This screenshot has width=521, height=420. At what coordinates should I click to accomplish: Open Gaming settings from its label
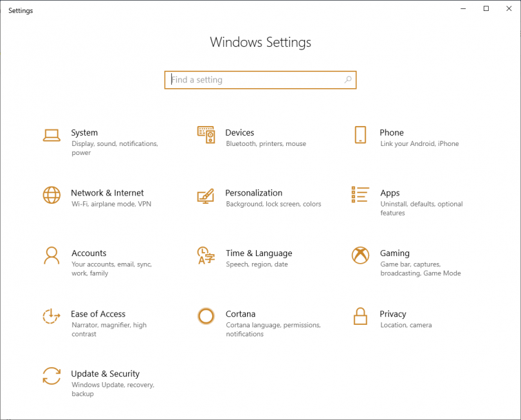coord(395,253)
